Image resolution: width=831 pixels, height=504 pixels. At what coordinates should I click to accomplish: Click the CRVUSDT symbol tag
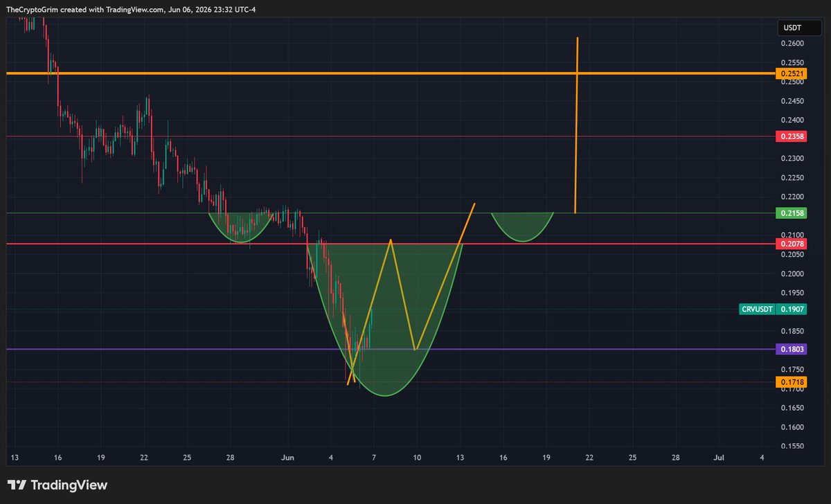pyautogui.click(x=757, y=309)
